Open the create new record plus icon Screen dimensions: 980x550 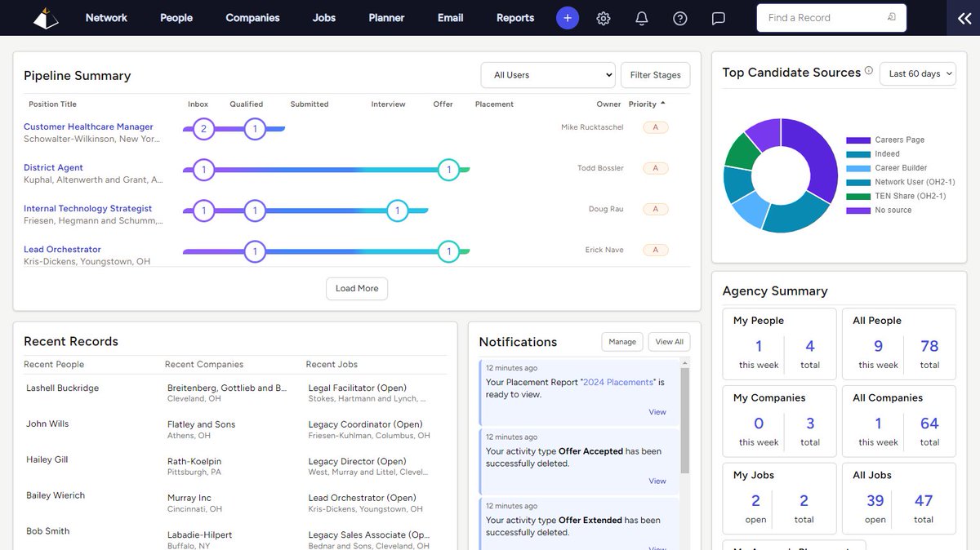click(x=567, y=17)
